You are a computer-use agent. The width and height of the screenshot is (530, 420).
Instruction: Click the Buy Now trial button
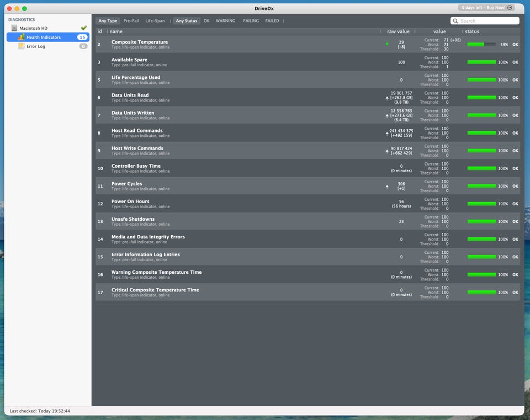click(485, 8)
